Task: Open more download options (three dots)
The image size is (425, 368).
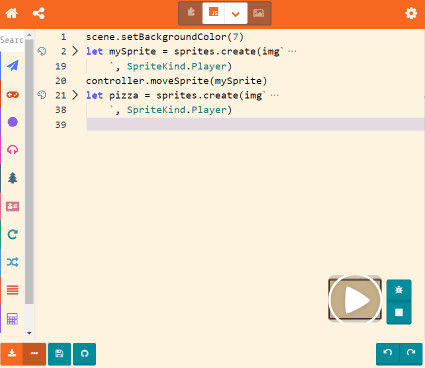Action: tap(34, 353)
